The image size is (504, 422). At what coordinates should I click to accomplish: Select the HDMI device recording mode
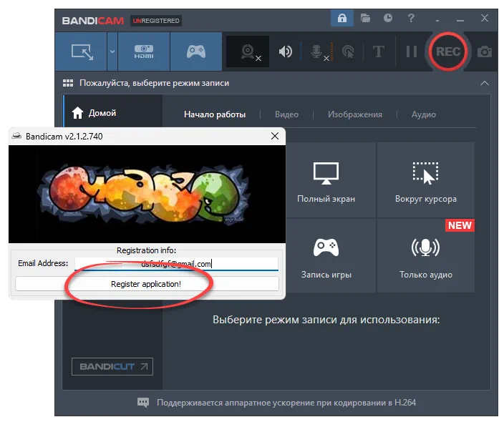click(144, 51)
